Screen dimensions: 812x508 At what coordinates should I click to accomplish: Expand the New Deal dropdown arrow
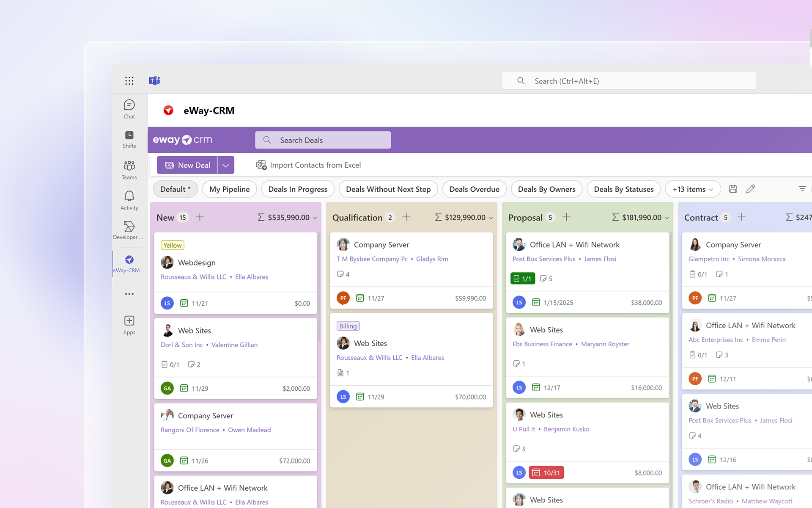(226, 165)
